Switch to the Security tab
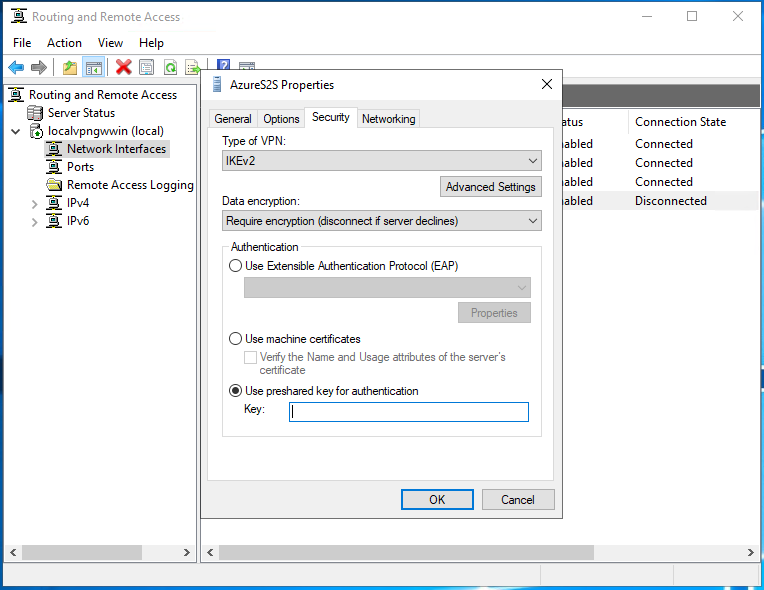 (331, 117)
